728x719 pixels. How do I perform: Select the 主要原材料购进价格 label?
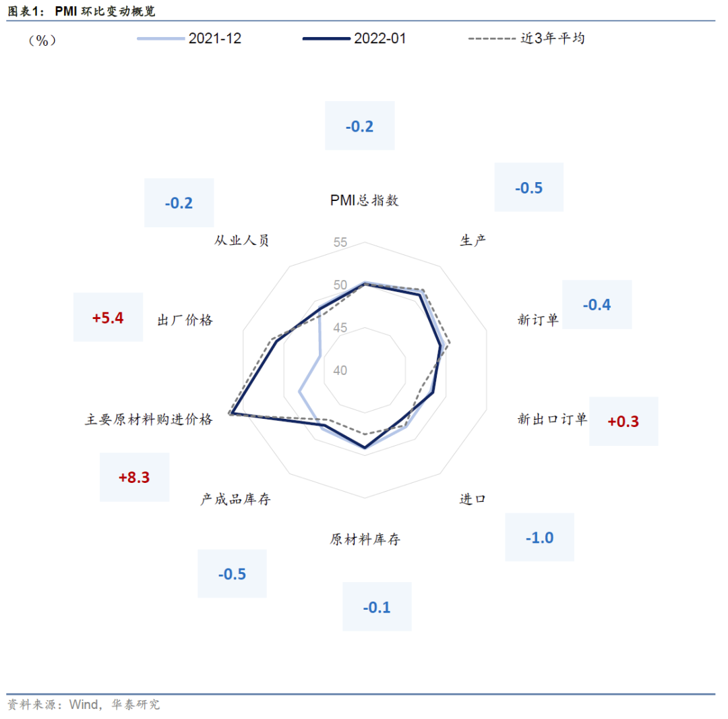[148, 420]
